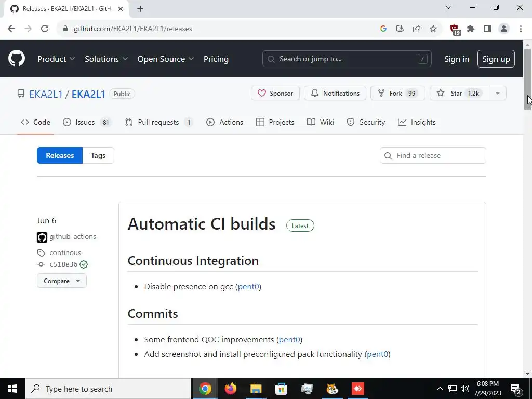This screenshot has height=399, width=532.
Task: Expand the Compare dropdown
Action: point(62,281)
